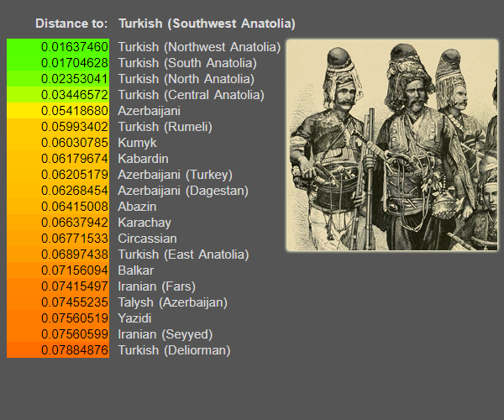Open the Azerbaijani (Dagestan) entry
The image size is (504, 420).
(x=183, y=191)
